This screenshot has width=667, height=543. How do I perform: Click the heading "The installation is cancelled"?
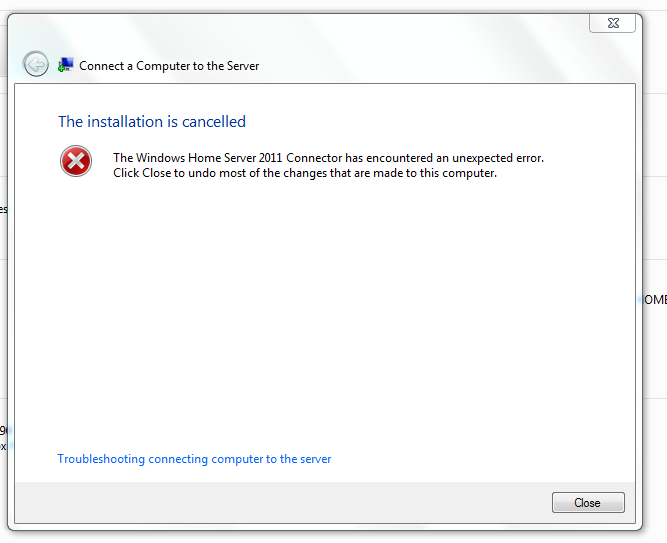pyautogui.click(x=152, y=122)
